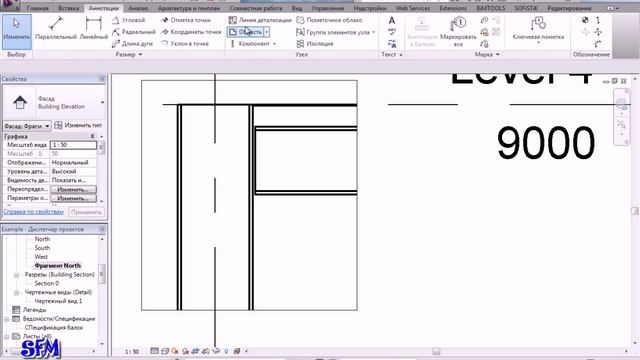Viewport: 640px width, 360px height.
Task: Toggle sun path icon in view control bar
Action: (x=176, y=351)
